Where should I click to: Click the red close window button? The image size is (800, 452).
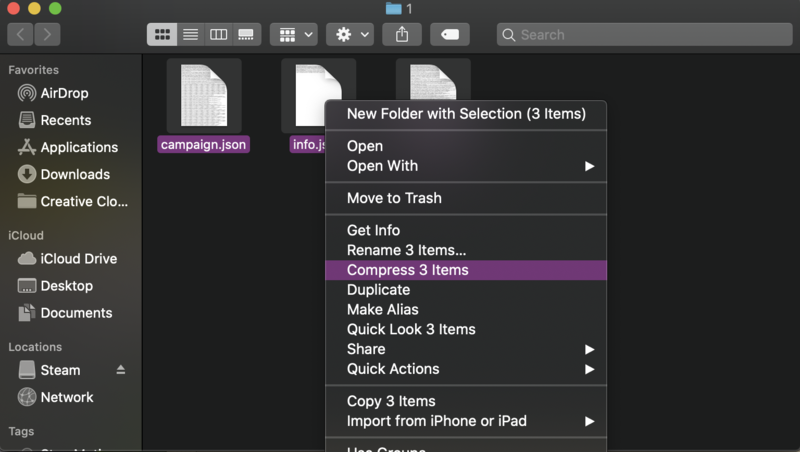[x=13, y=8]
